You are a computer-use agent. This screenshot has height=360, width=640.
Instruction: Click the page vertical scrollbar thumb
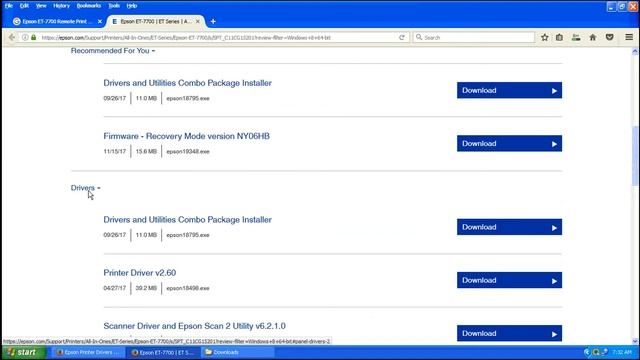pos(635,155)
